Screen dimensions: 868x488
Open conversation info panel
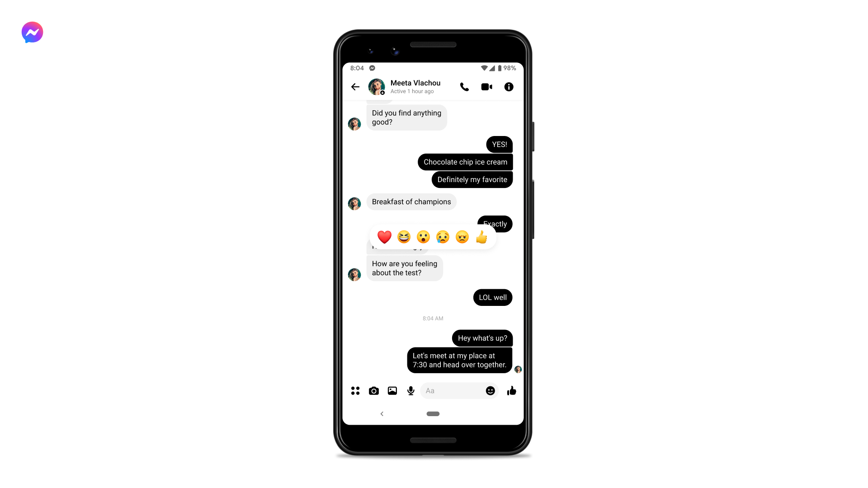[x=509, y=86]
